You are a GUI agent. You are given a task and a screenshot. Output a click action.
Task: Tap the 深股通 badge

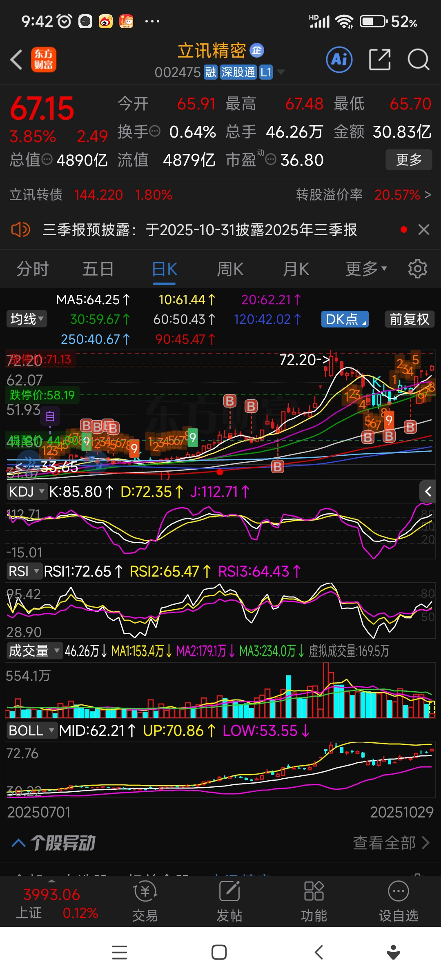click(238, 72)
